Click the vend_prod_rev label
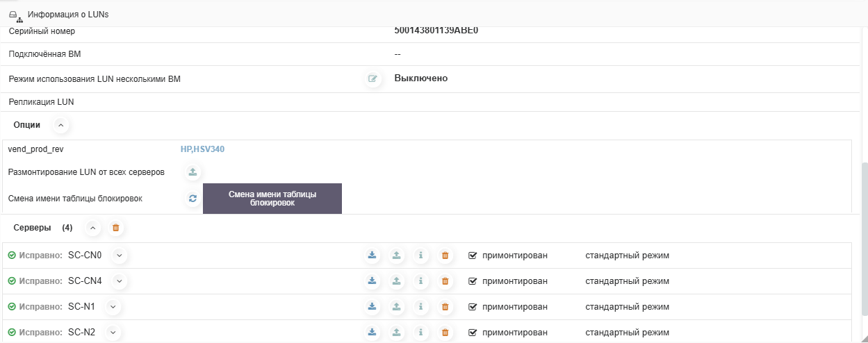 (x=36, y=149)
